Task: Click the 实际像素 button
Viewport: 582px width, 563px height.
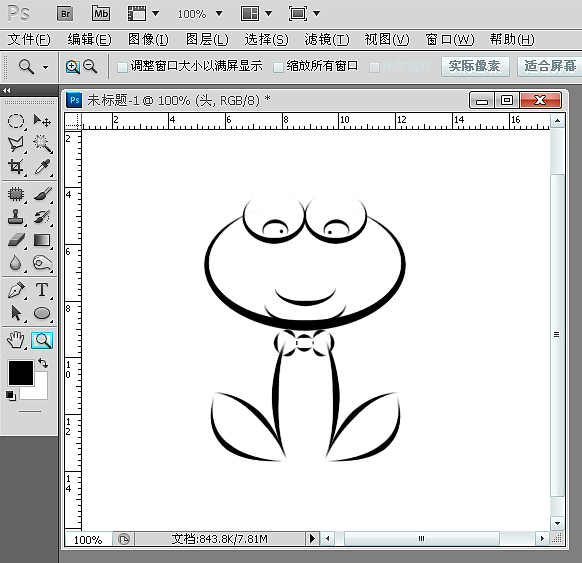Action: (475, 66)
